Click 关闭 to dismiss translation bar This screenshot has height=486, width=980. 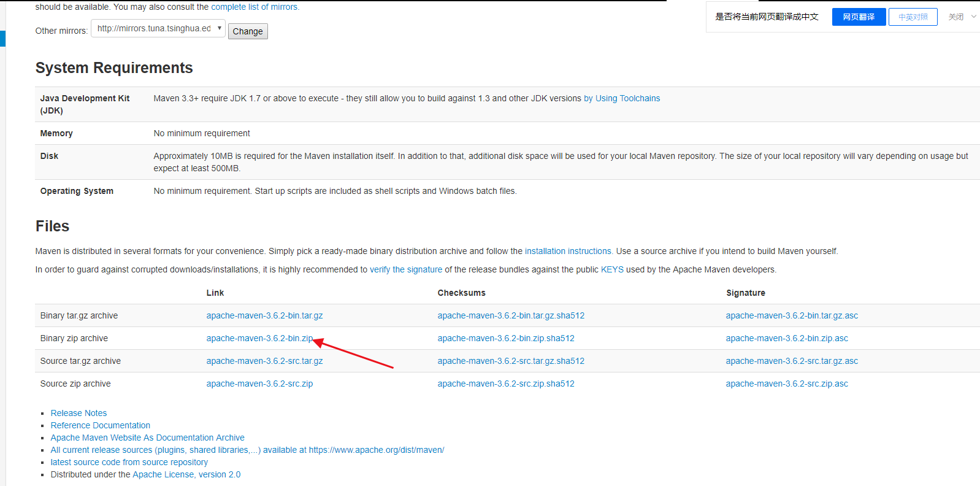point(955,17)
